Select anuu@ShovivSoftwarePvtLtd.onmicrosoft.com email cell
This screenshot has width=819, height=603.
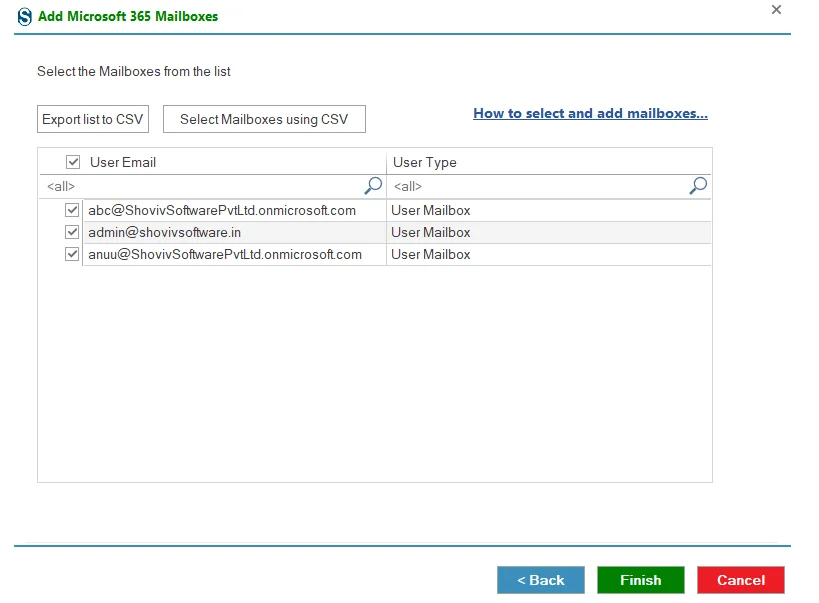point(235,254)
